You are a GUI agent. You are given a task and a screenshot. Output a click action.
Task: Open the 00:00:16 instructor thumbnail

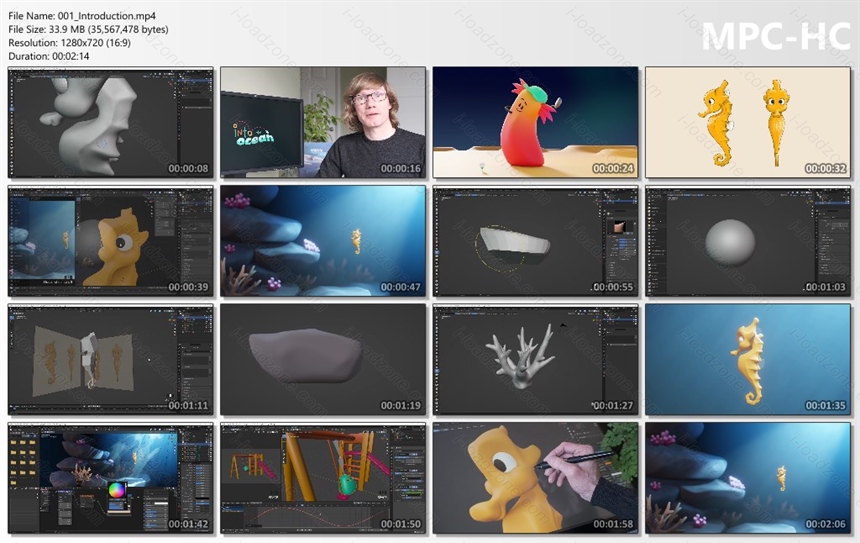coord(323,123)
